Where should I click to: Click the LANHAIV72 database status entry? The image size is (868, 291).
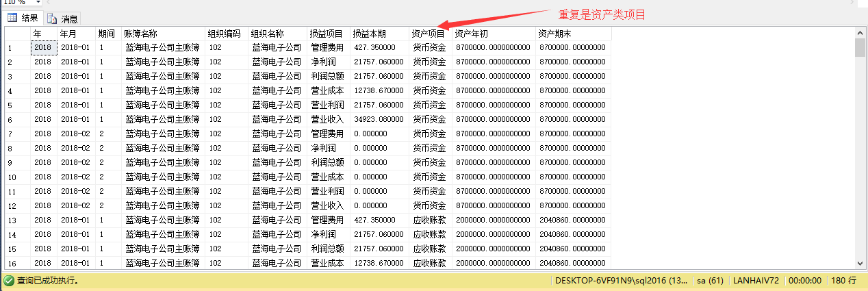[756, 281]
